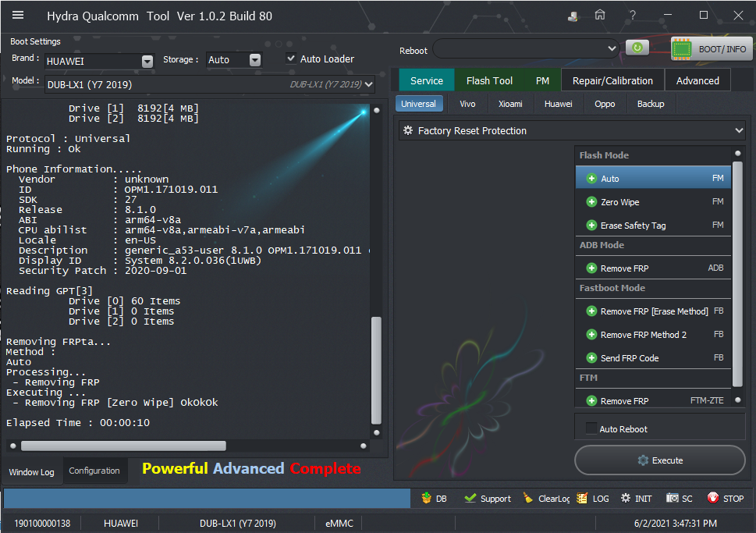Image resolution: width=756 pixels, height=533 pixels.
Task: Click gear icon beside Factory Reset Protection
Action: click(x=408, y=131)
